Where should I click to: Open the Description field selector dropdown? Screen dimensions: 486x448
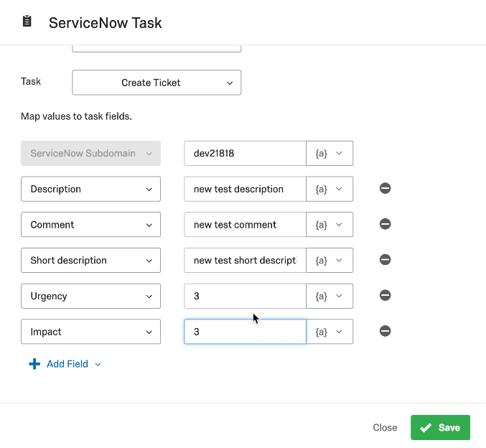(91, 189)
